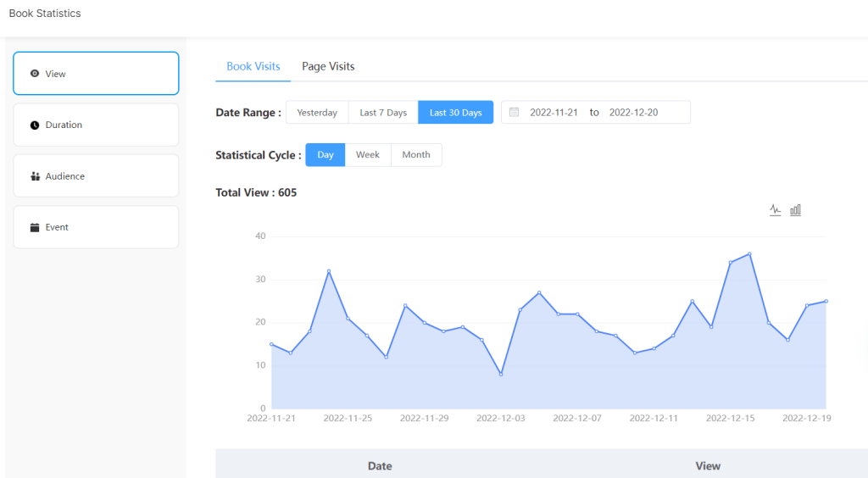The width and height of the screenshot is (868, 478).
Task: Click the Date Range label
Action: click(x=248, y=113)
